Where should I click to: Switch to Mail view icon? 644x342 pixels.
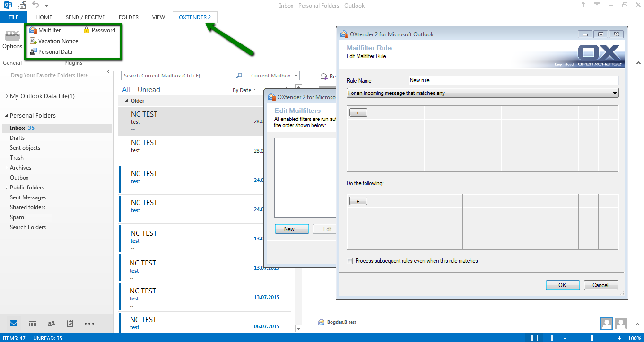[14, 324]
